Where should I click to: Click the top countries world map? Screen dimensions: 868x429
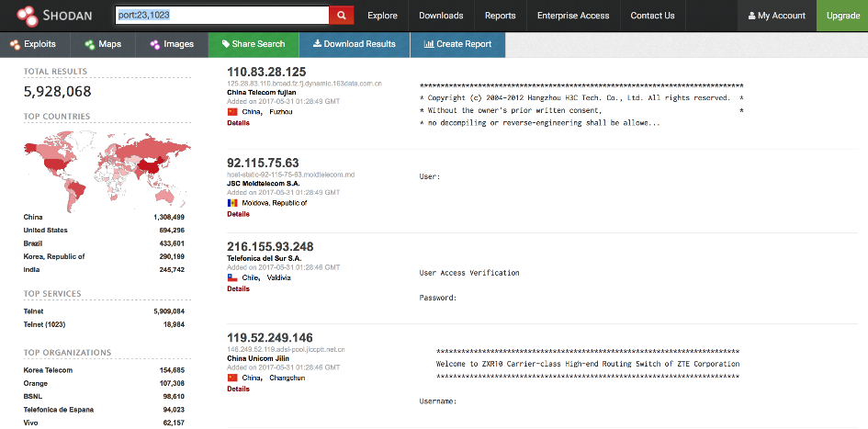click(107, 165)
